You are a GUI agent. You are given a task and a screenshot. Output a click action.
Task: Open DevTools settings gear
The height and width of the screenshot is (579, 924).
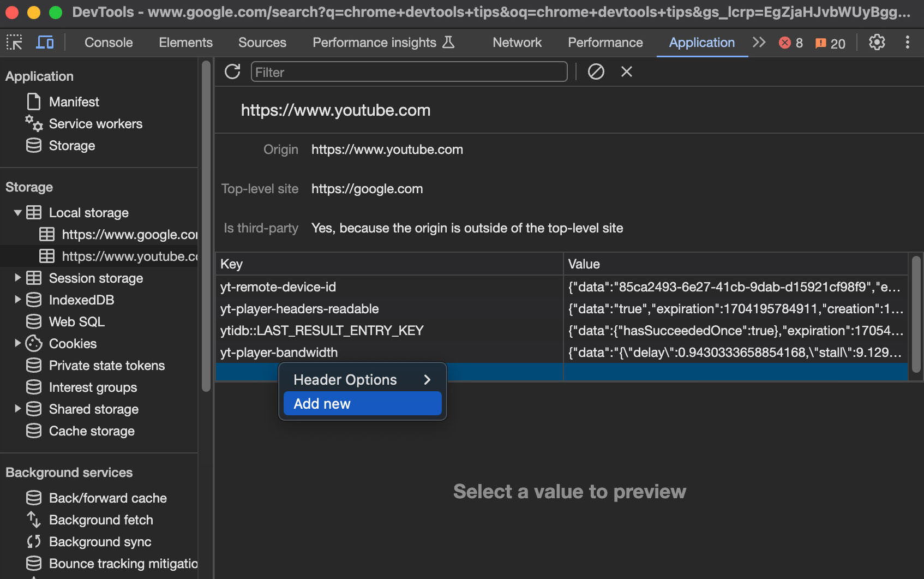[x=877, y=43]
